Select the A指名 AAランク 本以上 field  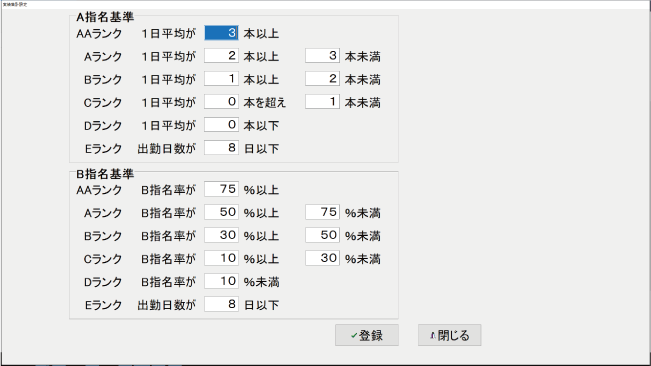tap(221, 33)
